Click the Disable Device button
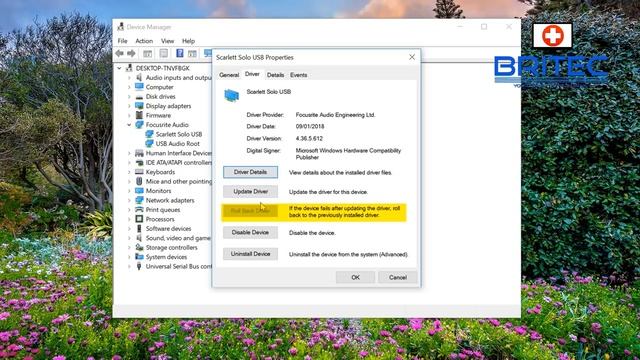 click(250, 232)
